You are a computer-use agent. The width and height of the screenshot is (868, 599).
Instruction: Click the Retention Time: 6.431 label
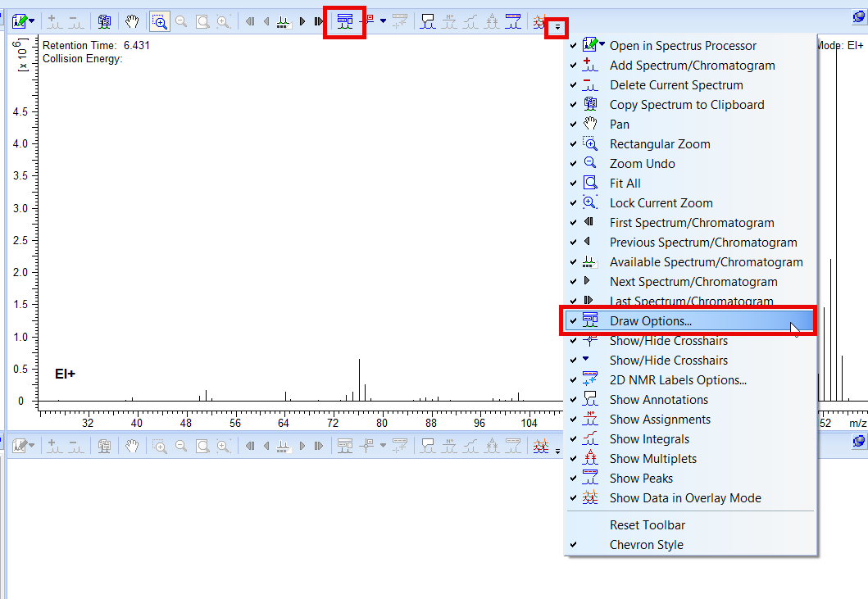96,45
